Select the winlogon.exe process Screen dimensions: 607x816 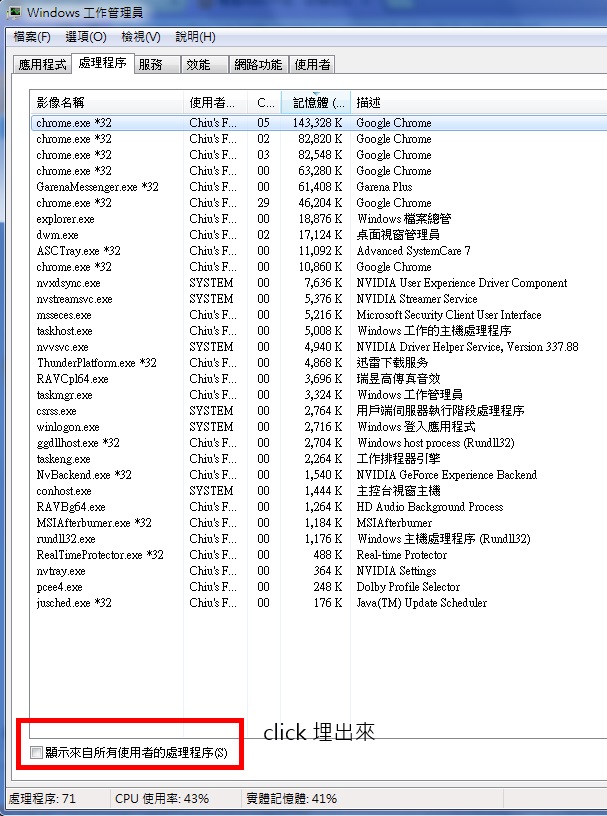coord(318,427)
